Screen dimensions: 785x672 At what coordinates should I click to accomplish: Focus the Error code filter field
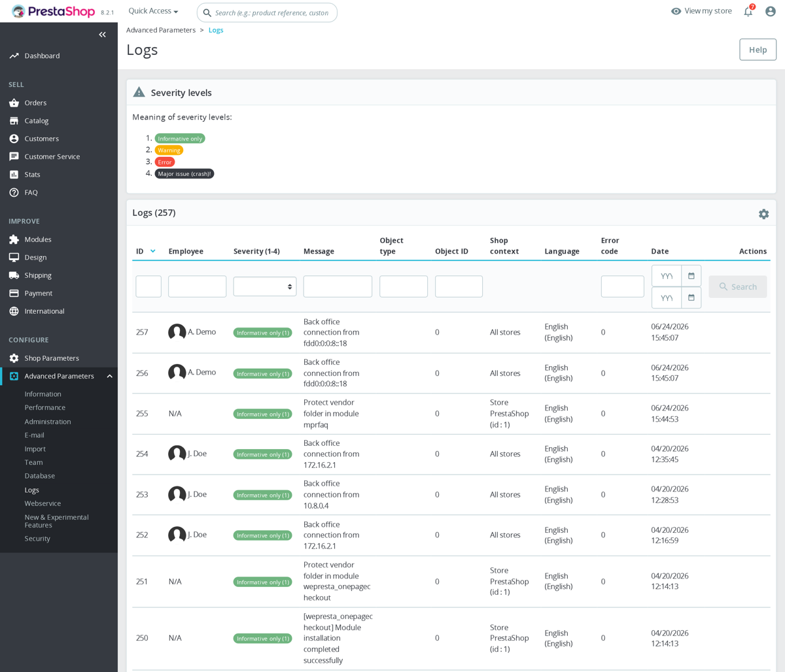tap(623, 286)
